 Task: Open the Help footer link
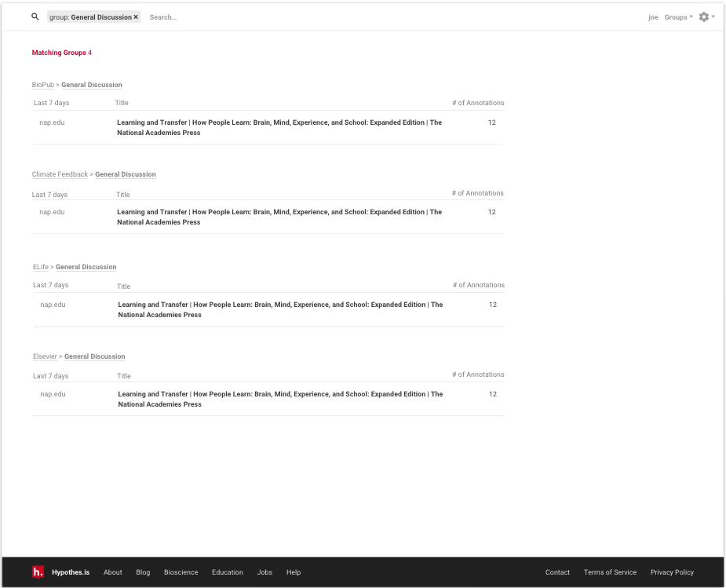click(294, 572)
